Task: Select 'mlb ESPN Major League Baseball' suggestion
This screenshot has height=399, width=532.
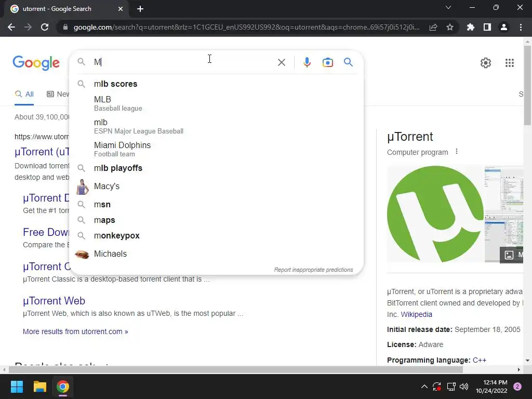Action: pyautogui.click(x=216, y=126)
